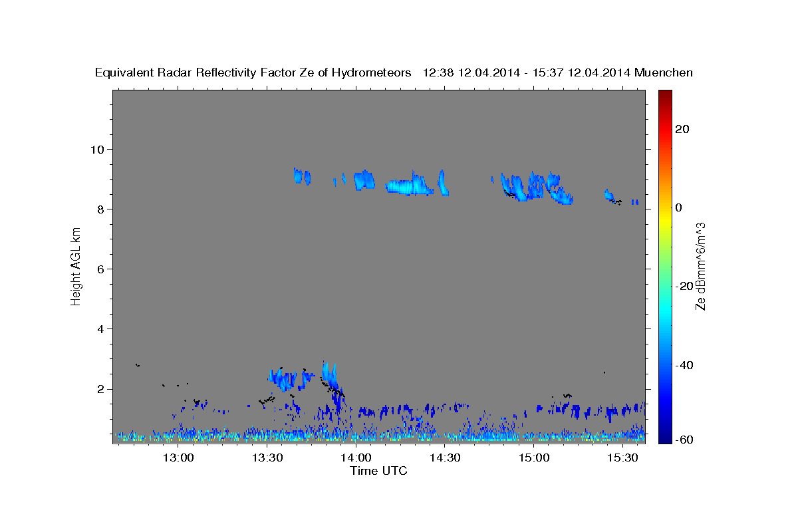Click the date range '12:38 12.04.2014 - 15:37 12.04.2014 Muenchen' in the title

pyautogui.click(x=558, y=72)
